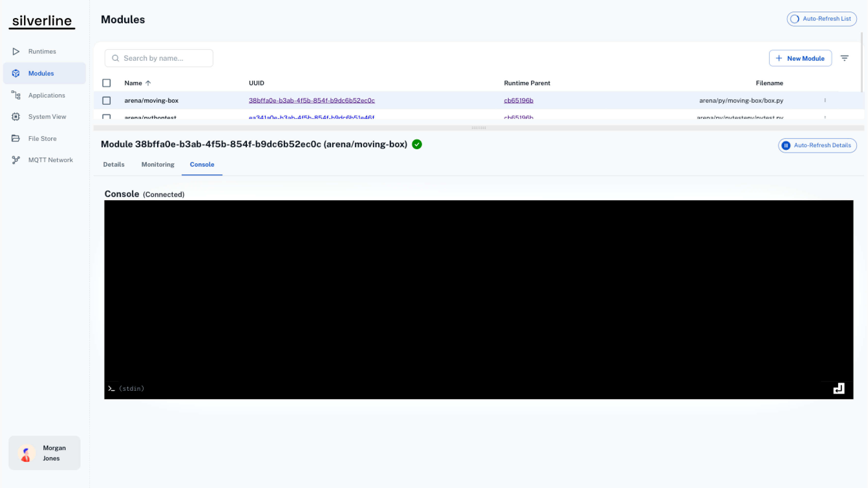Open File Store section
This screenshot has height=488, width=868.
(44, 139)
